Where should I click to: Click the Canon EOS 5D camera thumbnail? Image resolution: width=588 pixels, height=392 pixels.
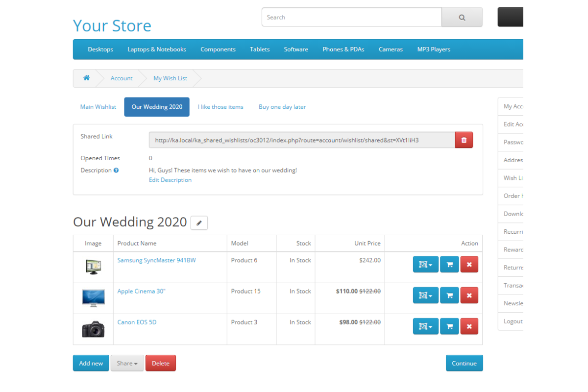coord(93,329)
